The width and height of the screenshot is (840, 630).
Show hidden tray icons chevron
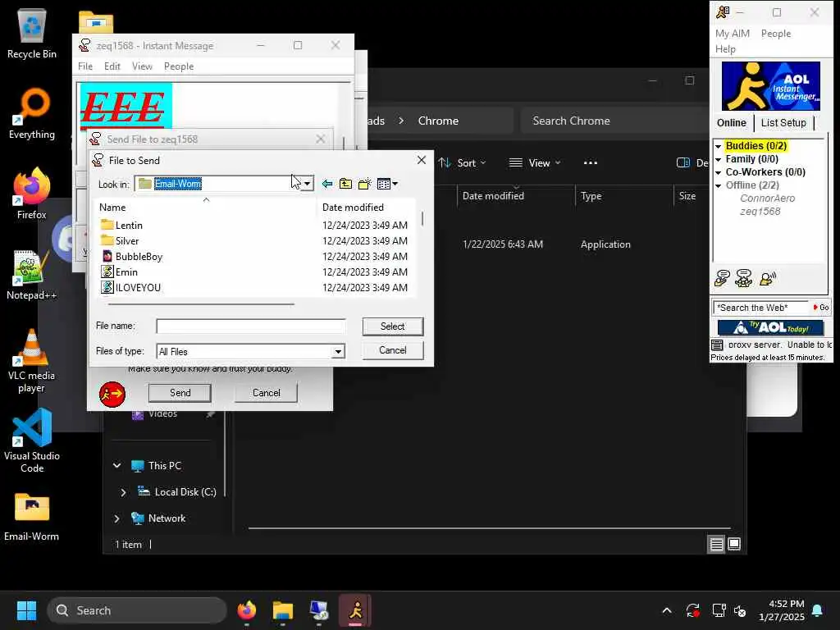[x=666, y=610]
